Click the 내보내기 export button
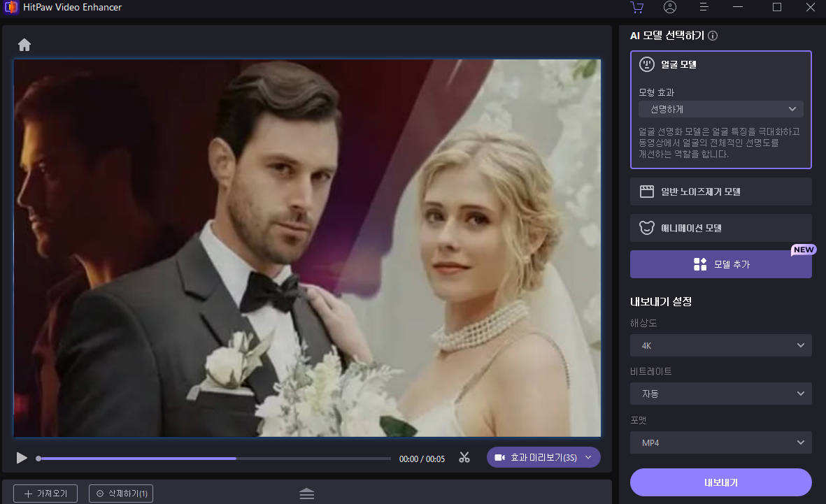The image size is (826, 504). [x=720, y=482]
